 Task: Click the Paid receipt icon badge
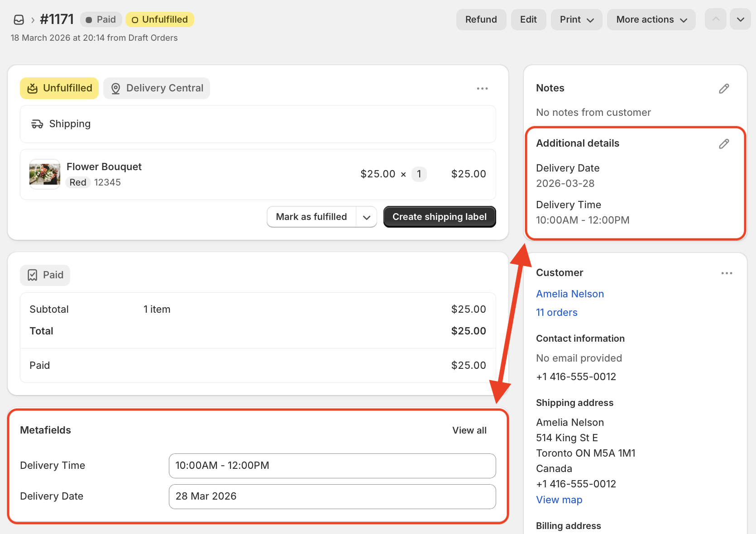(45, 275)
